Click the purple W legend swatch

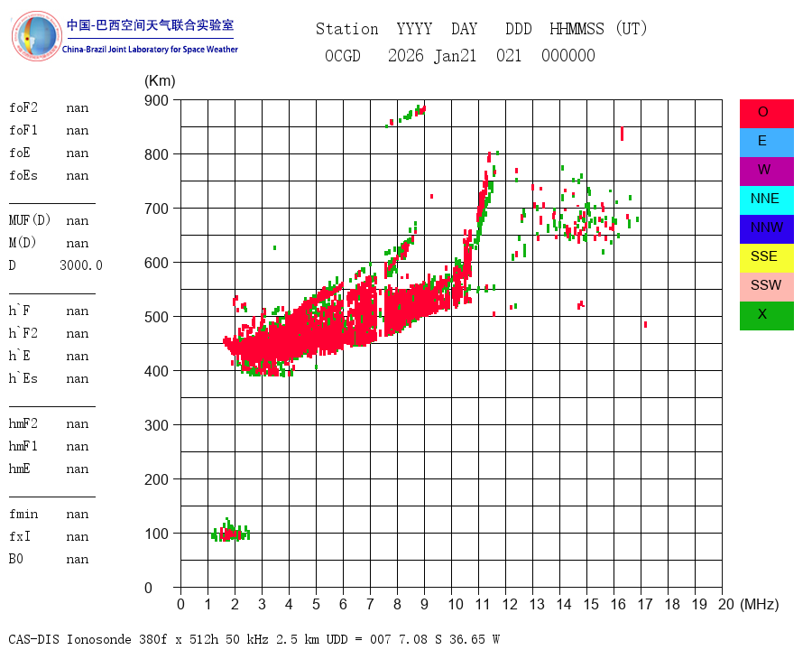click(766, 172)
